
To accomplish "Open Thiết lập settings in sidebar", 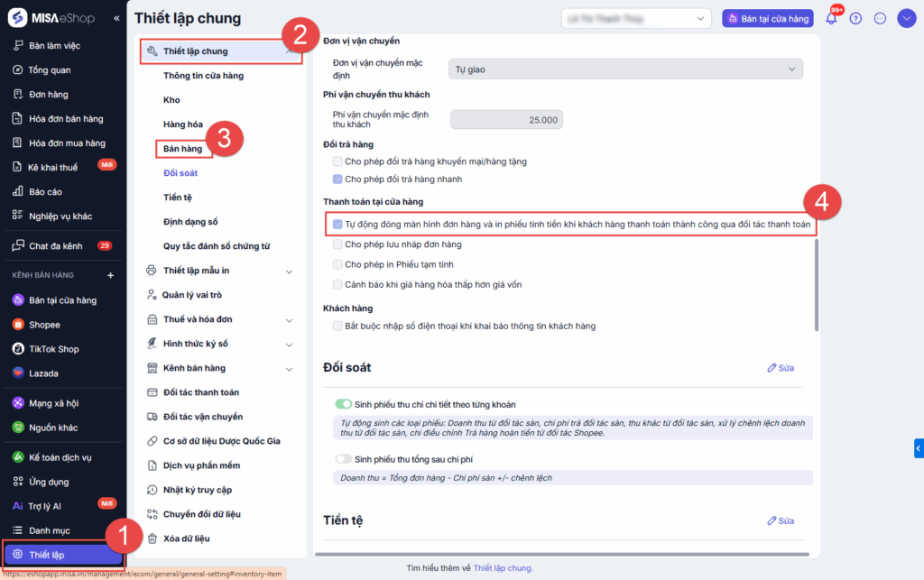I will point(64,555).
